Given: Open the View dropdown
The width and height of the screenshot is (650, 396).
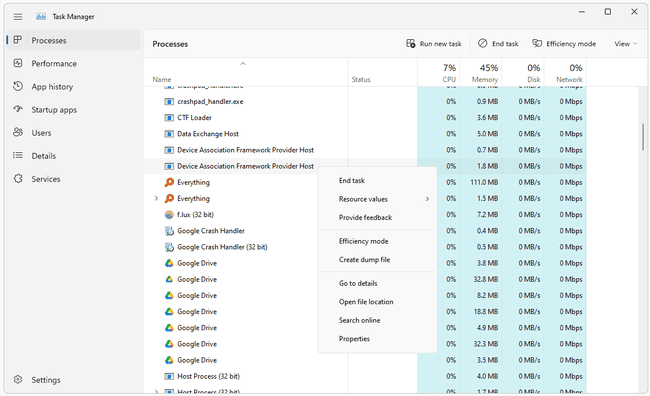Looking at the screenshot, I should pyautogui.click(x=625, y=44).
